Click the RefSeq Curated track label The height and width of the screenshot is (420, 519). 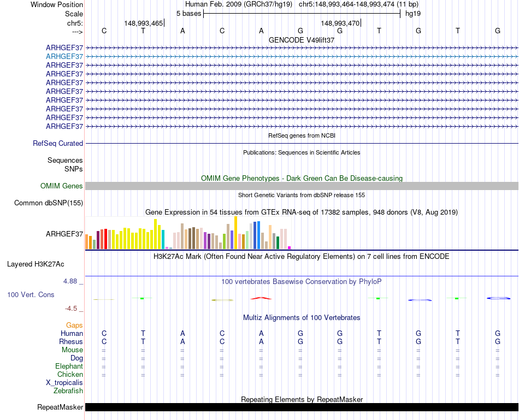point(58,143)
